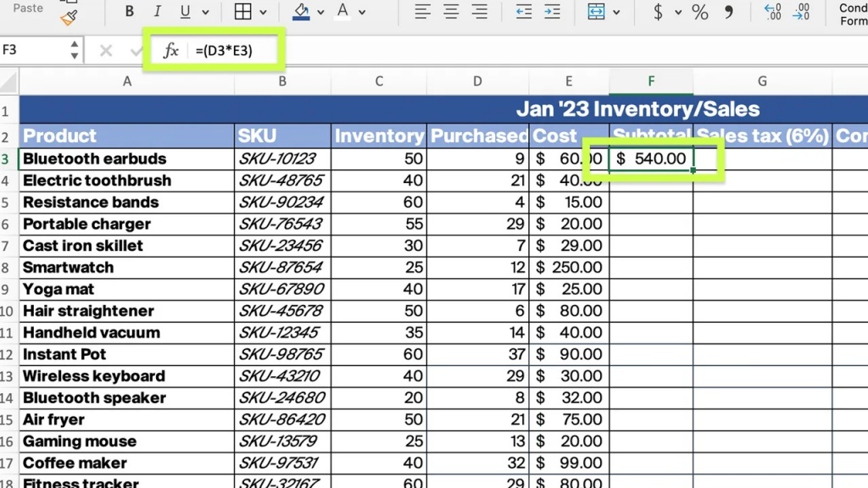Toggle underline formatting
Screen dimensions: 868x488
[185, 11]
